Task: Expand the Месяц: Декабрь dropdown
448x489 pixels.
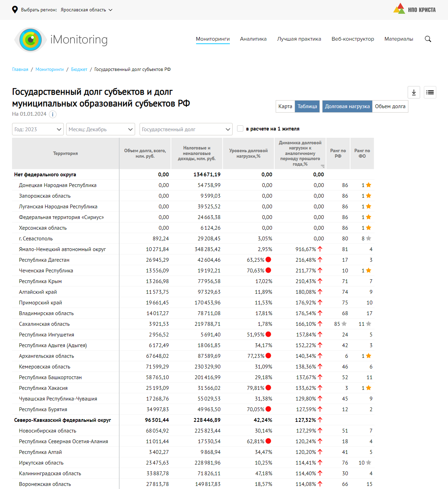Action: (100, 129)
